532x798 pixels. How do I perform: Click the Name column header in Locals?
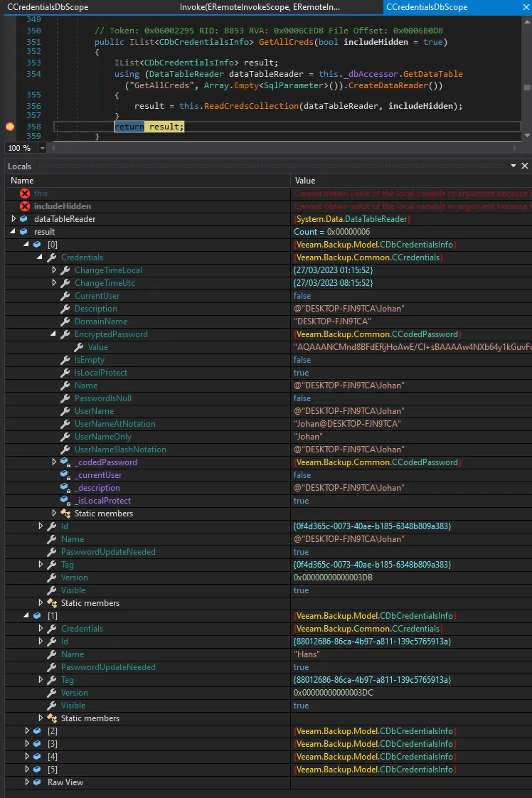(22, 181)
